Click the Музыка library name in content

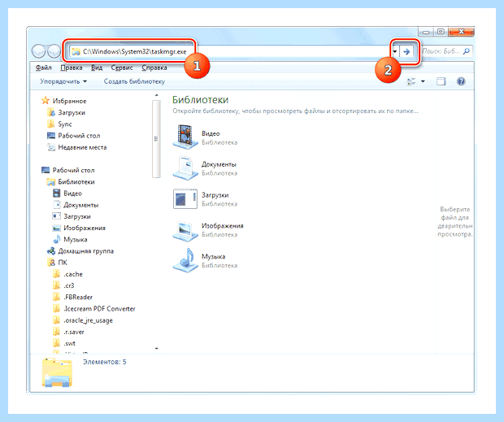coord(214,257)
